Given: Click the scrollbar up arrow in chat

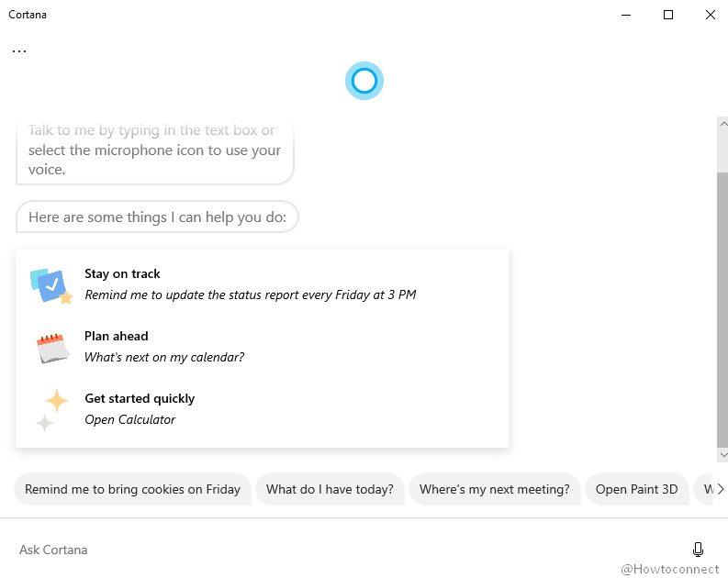Looking at the screenshot, I should click(x=722, y=124).
